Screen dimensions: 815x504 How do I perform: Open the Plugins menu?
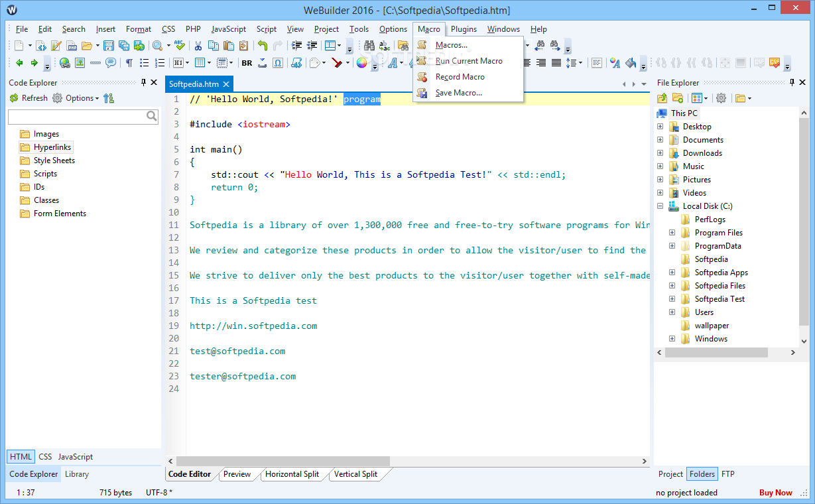click(464, 29)
